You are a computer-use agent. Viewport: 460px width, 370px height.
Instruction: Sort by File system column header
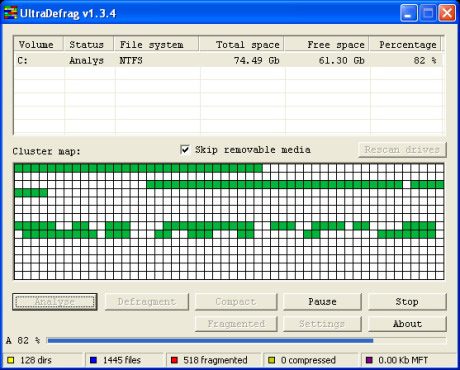pyautogui.click(x=156, y=44)
